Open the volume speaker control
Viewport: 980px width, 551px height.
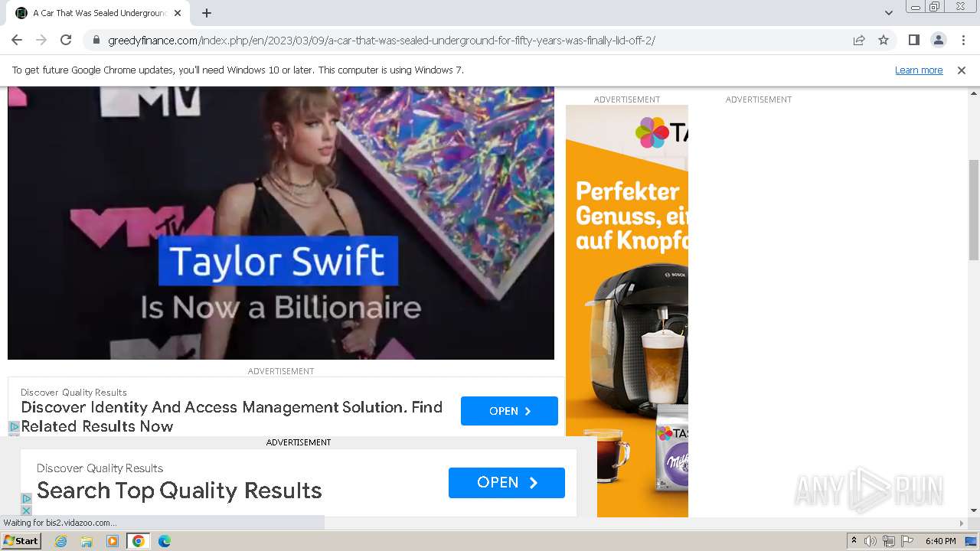pyautogui.click(x=871, y=541)
